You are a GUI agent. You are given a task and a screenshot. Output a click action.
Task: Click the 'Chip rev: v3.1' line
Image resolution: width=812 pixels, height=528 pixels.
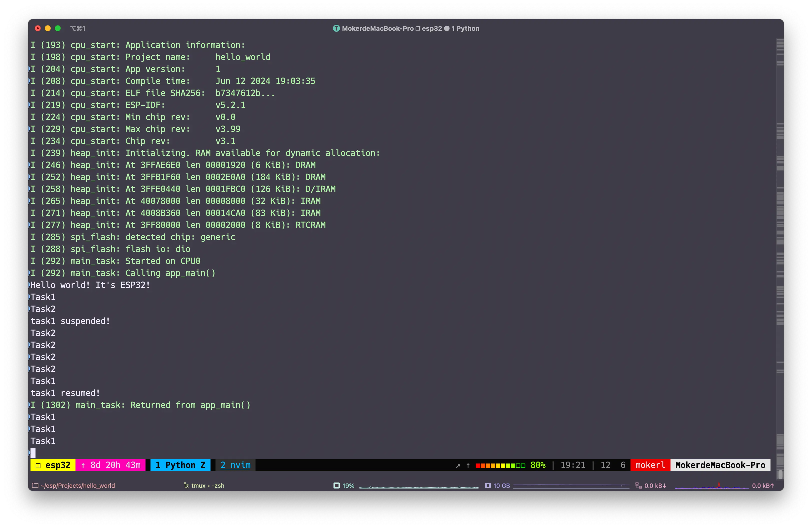click(x=133, y=141)
